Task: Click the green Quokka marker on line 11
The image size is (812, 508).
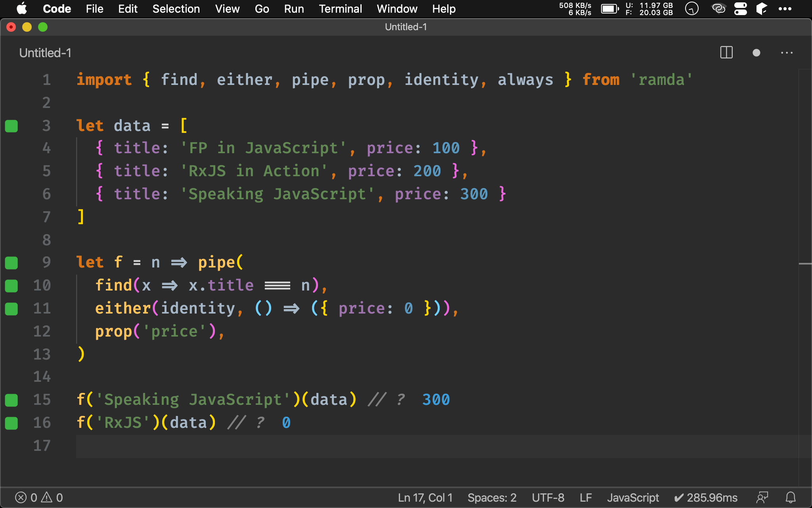Action: [11, 309]
